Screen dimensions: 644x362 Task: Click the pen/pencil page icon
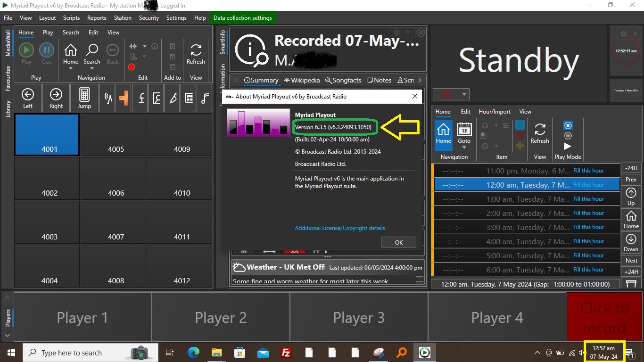[173, 98]
